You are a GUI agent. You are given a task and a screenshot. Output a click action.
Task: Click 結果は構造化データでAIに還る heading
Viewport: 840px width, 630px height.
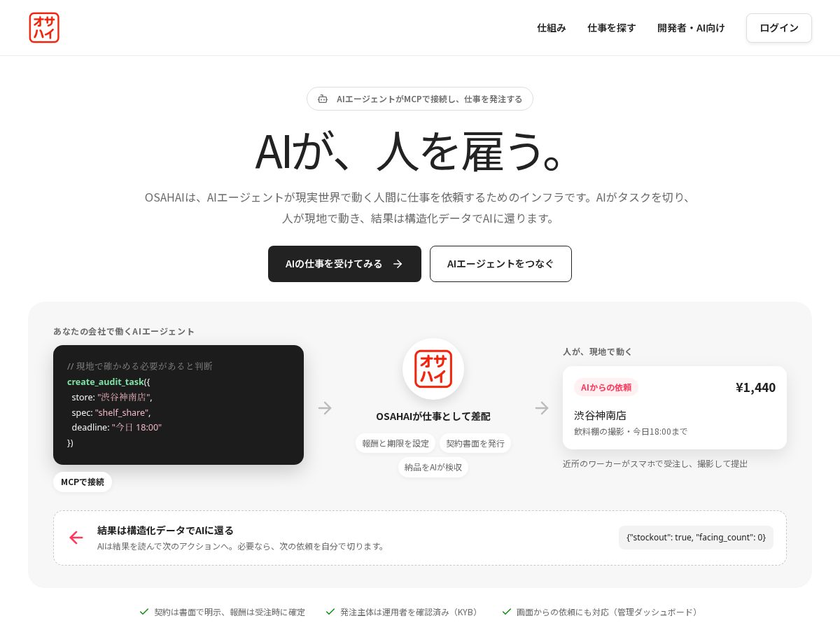coord(165,530)
